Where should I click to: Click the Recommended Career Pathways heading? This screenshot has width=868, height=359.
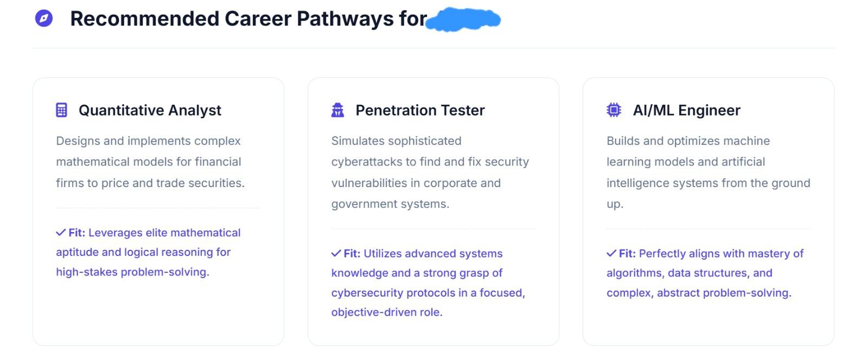click(x=248, y=18)
